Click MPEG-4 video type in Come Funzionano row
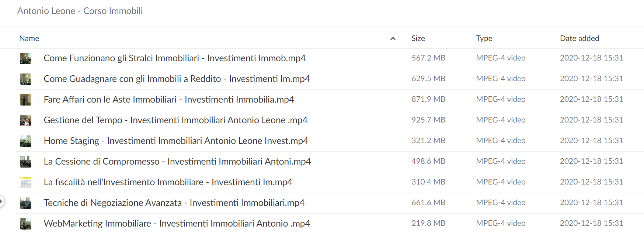The height and width of the screenshot is (238, 644). coord(501,58)
